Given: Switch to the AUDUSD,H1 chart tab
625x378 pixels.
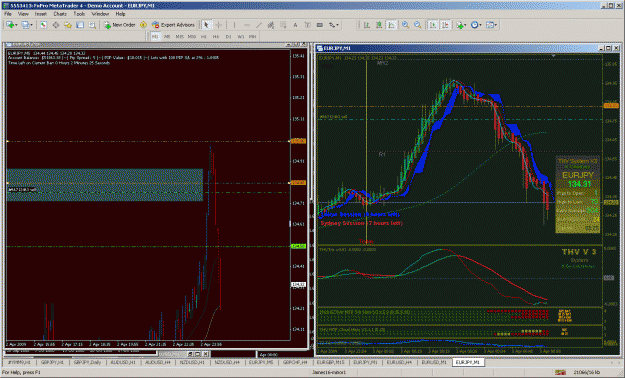Looking at the screenshot, I should [x=123, y=362].
